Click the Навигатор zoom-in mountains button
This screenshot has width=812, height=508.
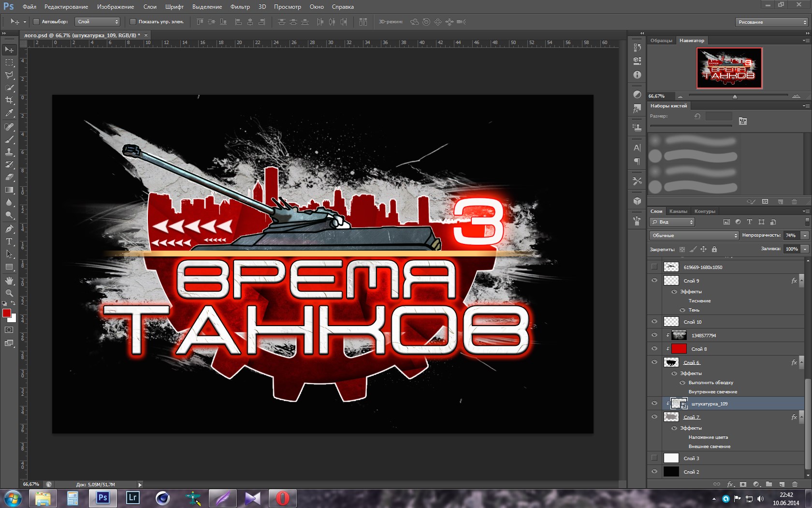coord(796,96)
